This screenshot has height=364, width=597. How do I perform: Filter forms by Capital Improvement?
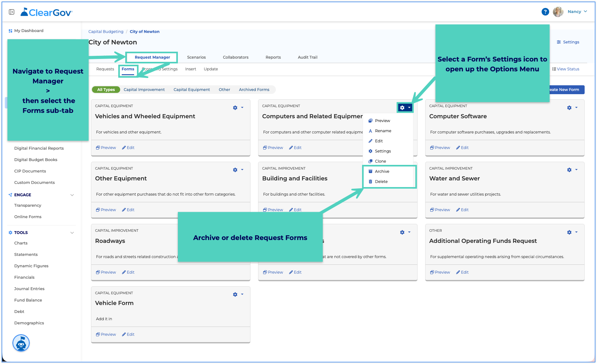(144, 90)
